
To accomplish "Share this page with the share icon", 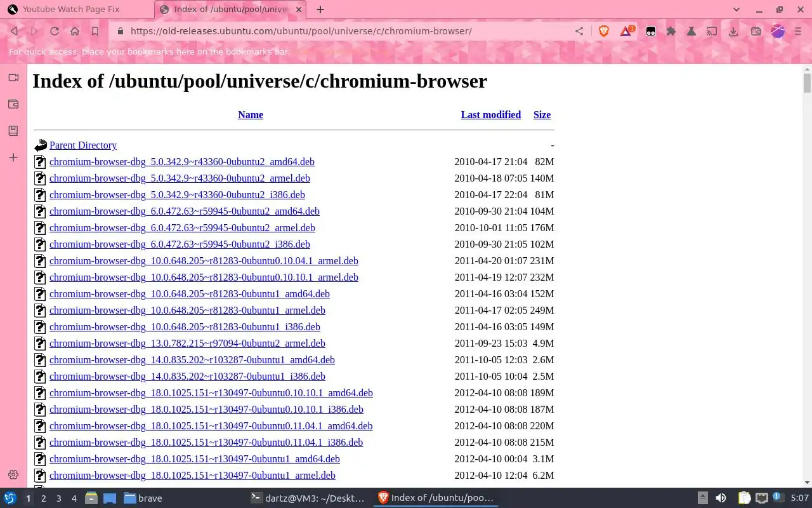I will [579, 31].
